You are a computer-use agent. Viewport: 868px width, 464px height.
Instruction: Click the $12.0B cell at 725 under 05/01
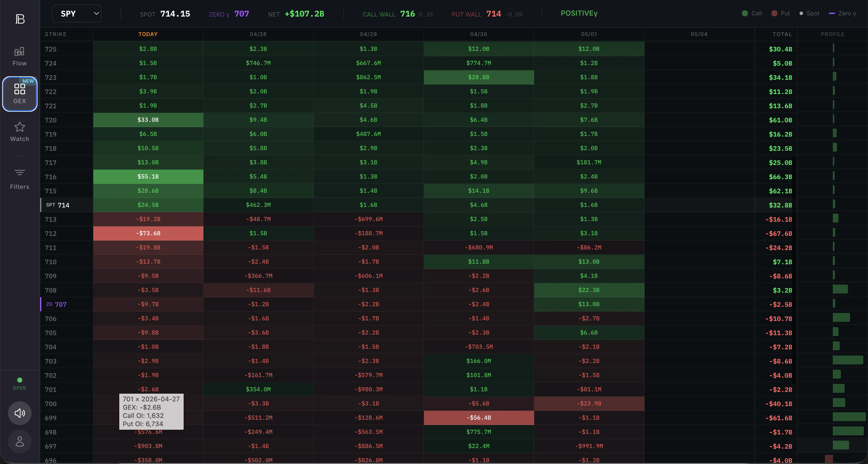[589, 49]
